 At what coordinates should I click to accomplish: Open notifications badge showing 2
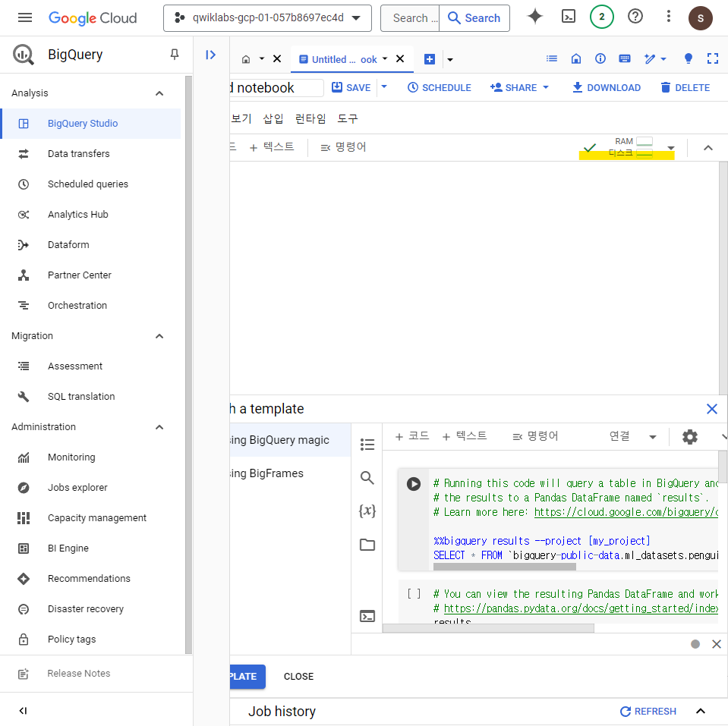point(602,17)
